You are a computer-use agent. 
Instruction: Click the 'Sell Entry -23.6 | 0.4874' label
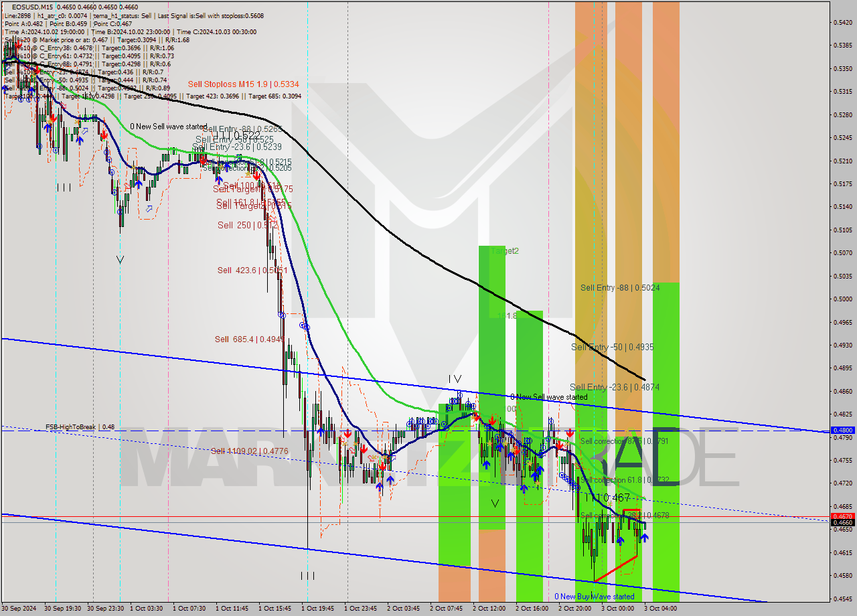(615, 387)
